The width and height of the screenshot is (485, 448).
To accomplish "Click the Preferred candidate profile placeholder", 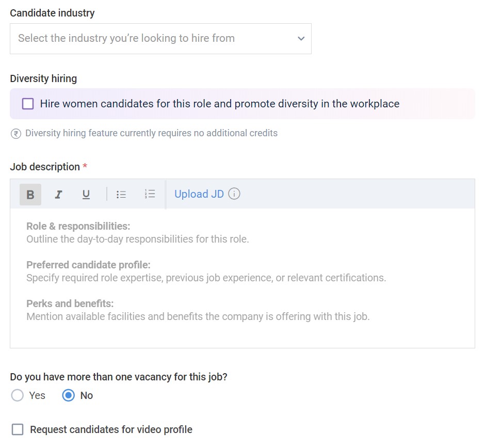I will point(88,265).
